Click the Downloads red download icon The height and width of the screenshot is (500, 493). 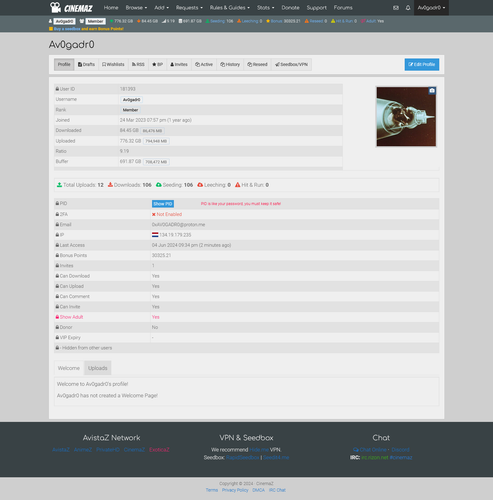pos(110,185)
